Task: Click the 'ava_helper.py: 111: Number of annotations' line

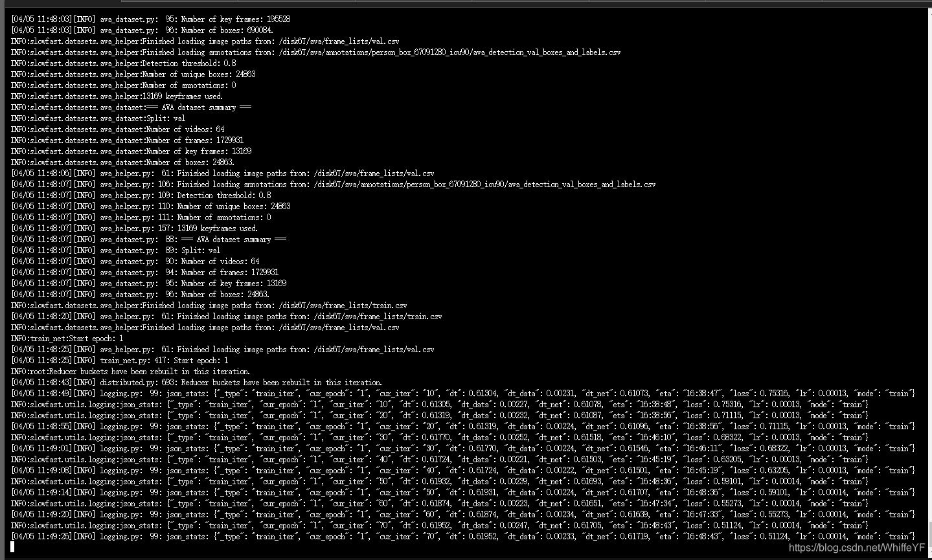Action: (141, 218)
